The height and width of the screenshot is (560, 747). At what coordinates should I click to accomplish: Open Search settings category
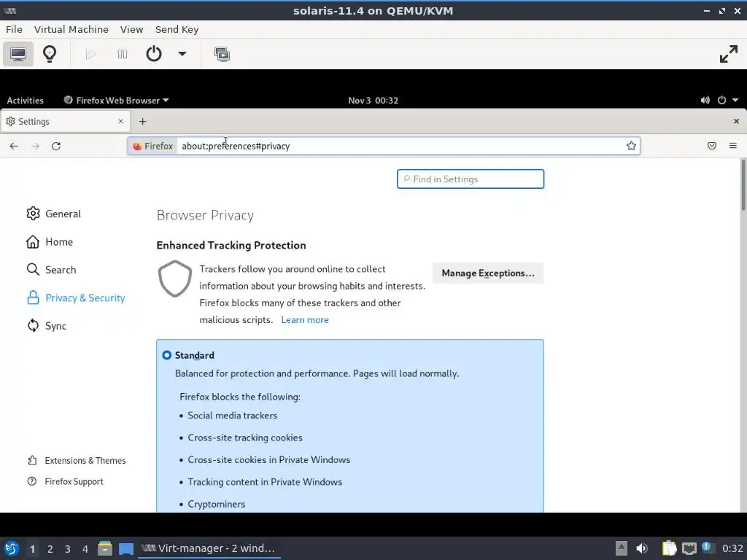(52, 270)
